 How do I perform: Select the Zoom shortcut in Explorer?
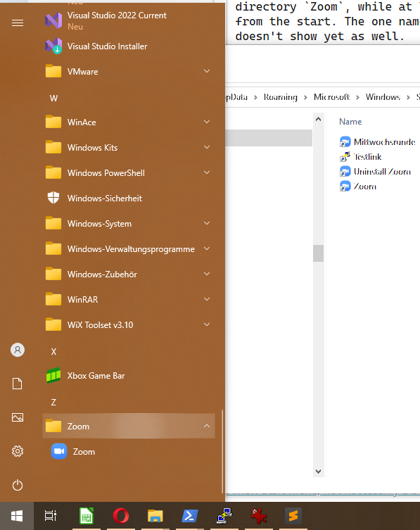click(x=358, y=187)
